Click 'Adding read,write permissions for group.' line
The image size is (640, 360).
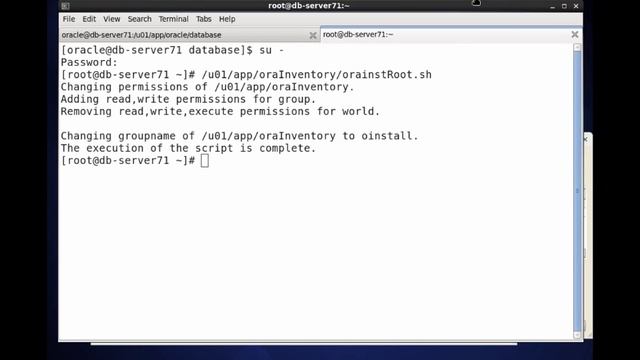[188, 99]
